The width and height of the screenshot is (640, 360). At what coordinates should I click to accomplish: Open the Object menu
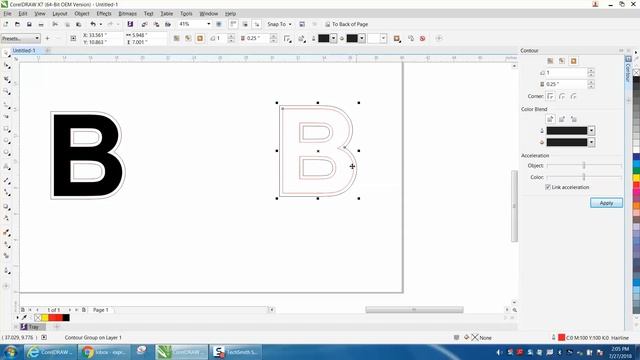[x=82, y=13]
